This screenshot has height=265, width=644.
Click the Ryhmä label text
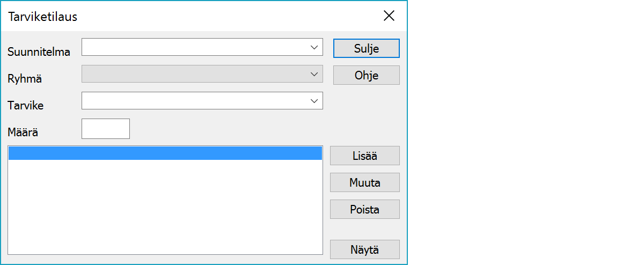tap(25, 79)
